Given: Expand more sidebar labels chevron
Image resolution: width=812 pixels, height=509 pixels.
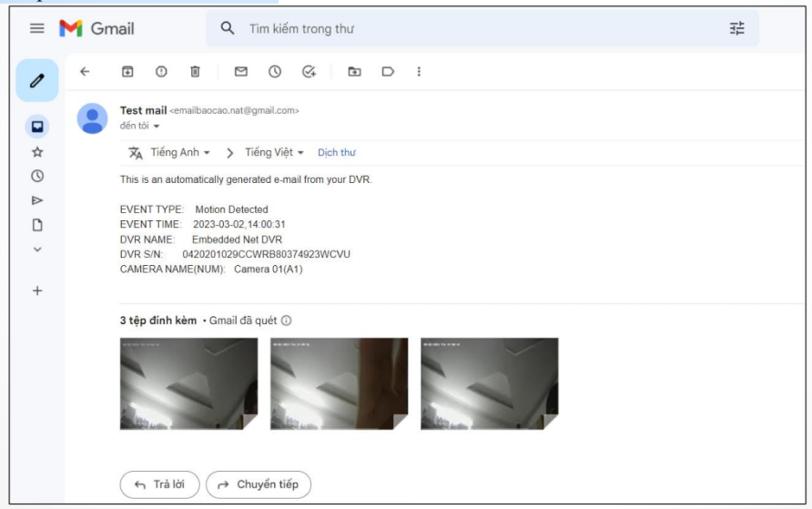Looking at the screenshot, I should [37, 249].
